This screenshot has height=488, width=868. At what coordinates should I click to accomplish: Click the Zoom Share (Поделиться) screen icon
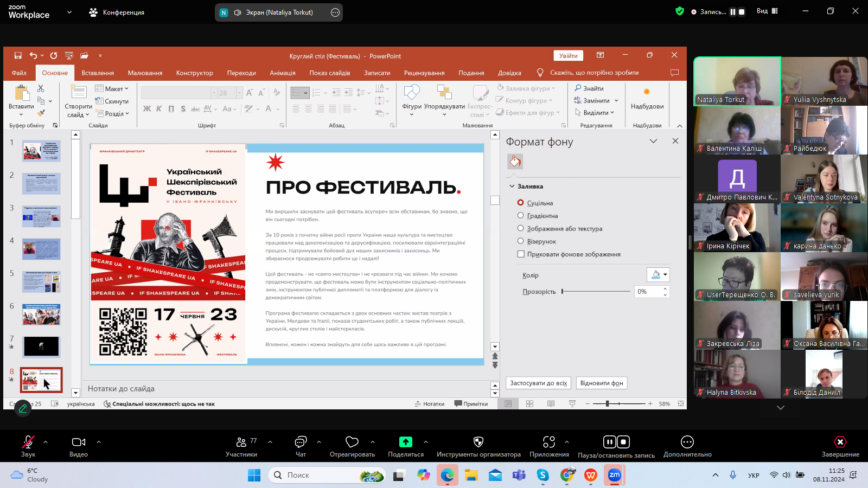pos(405,442)
